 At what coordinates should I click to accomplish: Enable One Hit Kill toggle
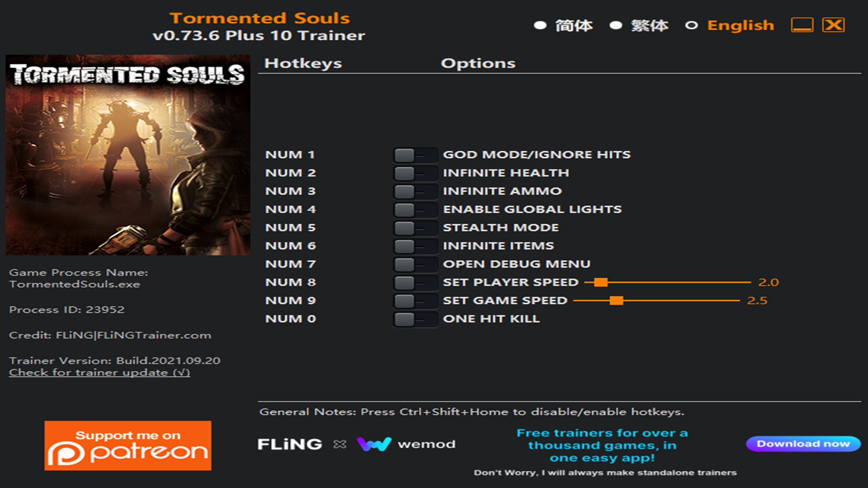[x=415, y=319]
